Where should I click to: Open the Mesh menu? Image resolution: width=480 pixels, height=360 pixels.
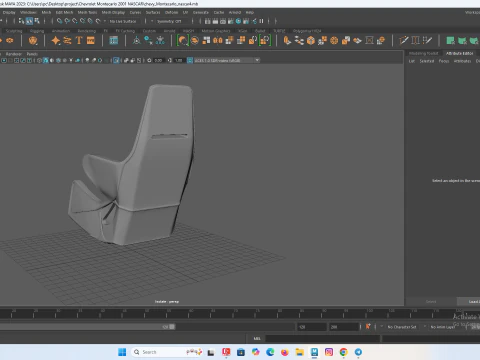46,12
